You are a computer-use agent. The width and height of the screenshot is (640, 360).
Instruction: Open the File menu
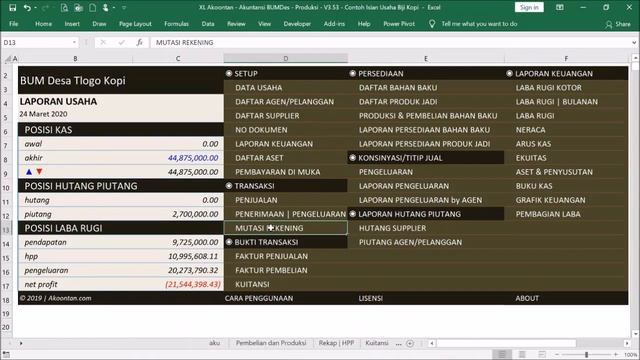point(13,24)
